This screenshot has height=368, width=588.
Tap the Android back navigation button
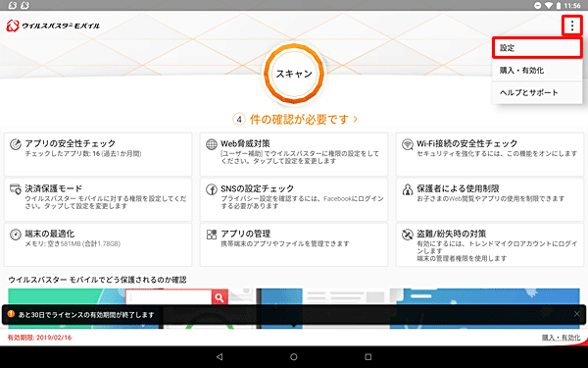(x=220, y=357)
